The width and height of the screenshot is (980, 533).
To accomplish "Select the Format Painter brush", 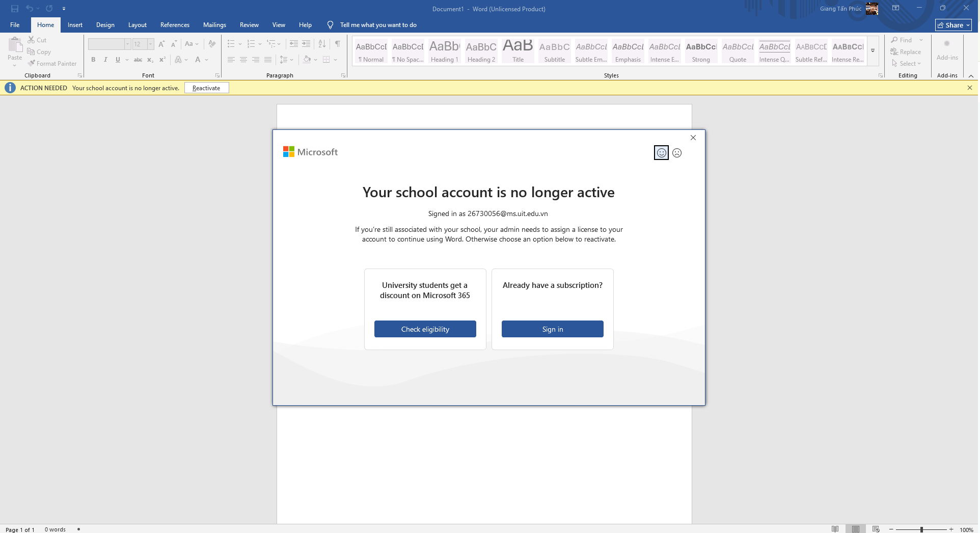I will pos(52,63).
